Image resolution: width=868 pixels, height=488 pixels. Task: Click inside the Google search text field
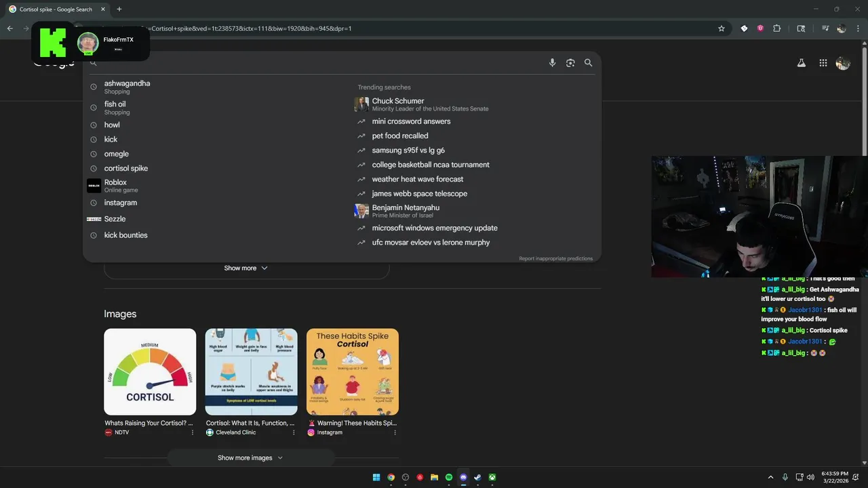[322, 62]
